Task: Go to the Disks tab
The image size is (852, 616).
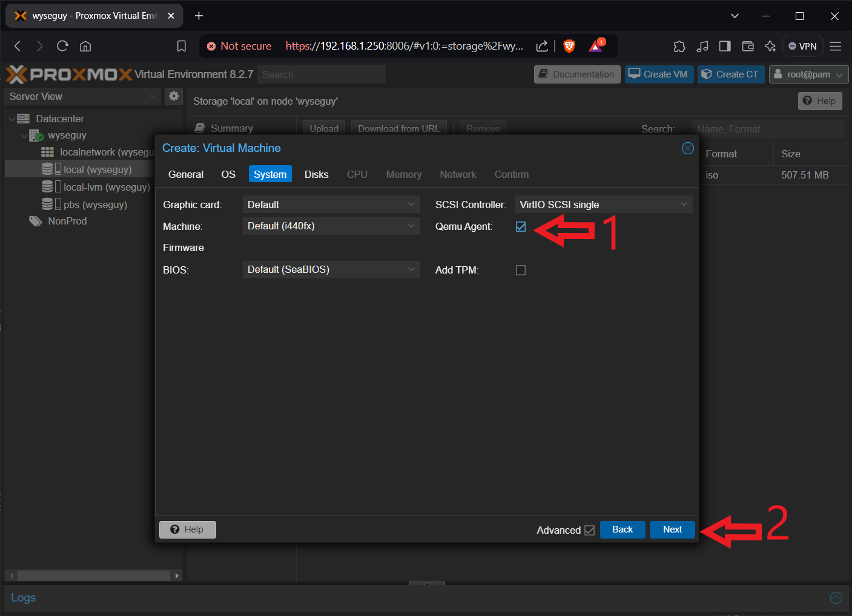Action: (x=316, y=174)
